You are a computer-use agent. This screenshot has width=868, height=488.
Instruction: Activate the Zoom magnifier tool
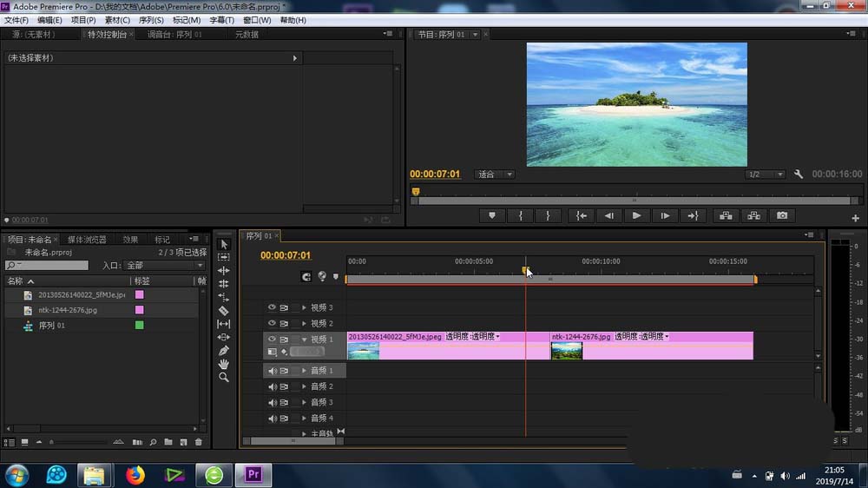223,378
